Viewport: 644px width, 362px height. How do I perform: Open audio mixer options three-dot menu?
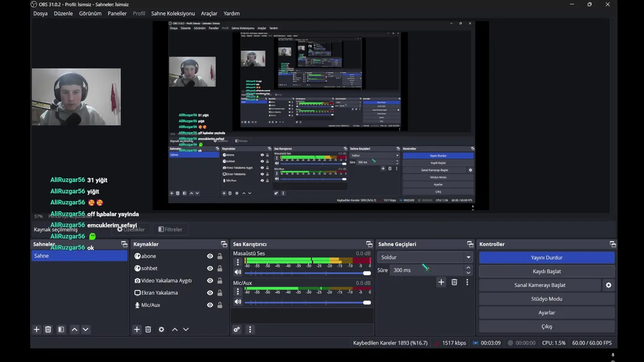pos(250,329)
